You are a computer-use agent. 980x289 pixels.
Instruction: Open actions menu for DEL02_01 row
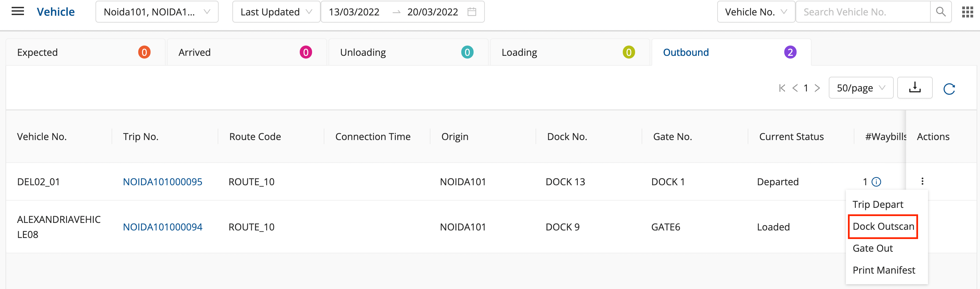[922, 181]
